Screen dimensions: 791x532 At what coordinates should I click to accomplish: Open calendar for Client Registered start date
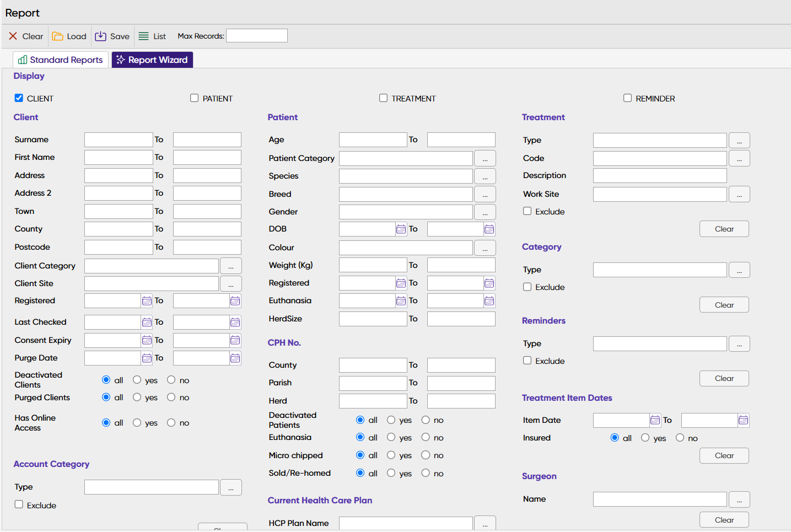pyautogui.click(x=147, y=301)
